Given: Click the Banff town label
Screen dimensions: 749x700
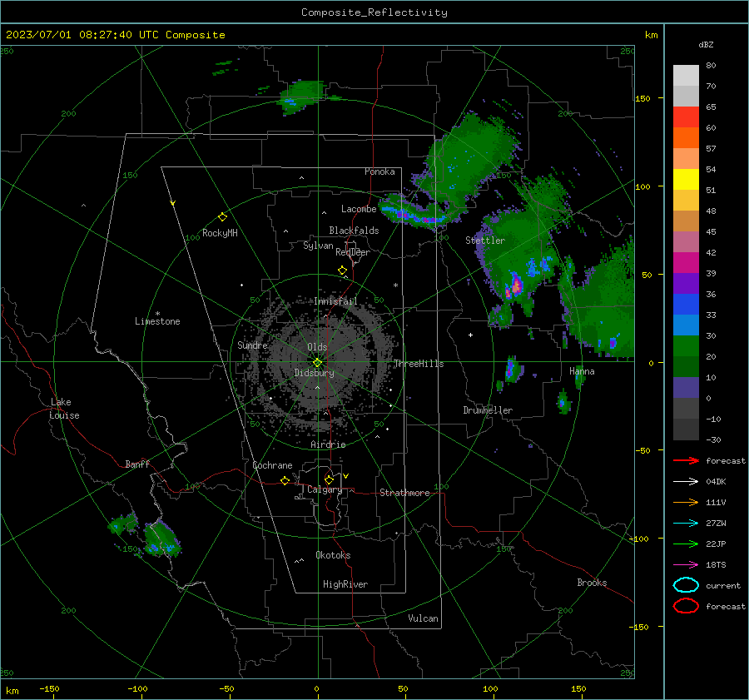Looking at the screenshot, I should coord(137,464).
